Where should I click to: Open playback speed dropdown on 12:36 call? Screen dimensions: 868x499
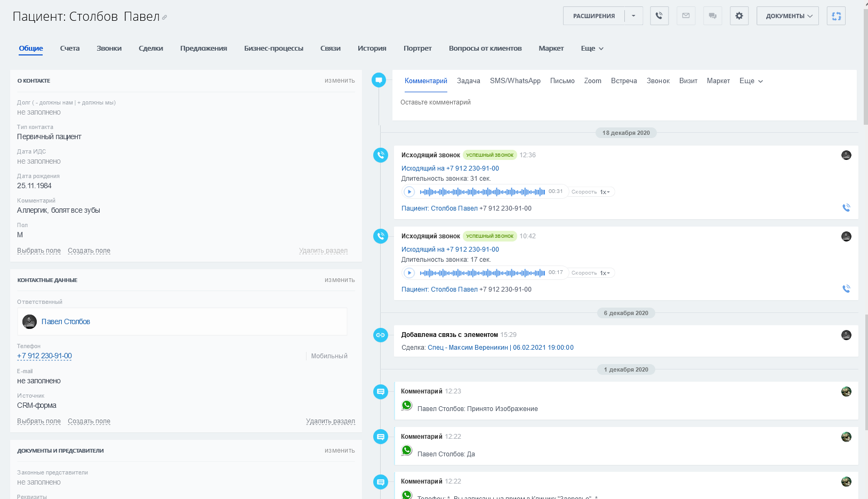click(x=605, y=192)
